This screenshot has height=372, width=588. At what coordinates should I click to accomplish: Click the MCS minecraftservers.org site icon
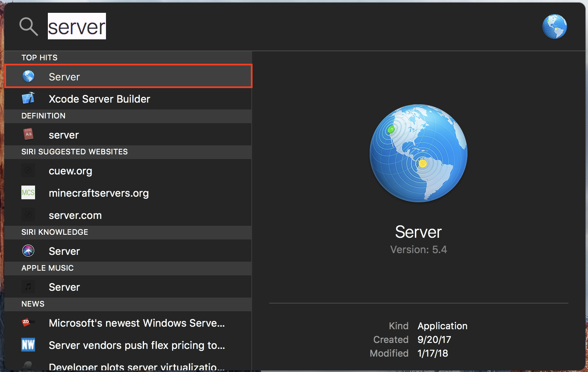click(28, 193)
